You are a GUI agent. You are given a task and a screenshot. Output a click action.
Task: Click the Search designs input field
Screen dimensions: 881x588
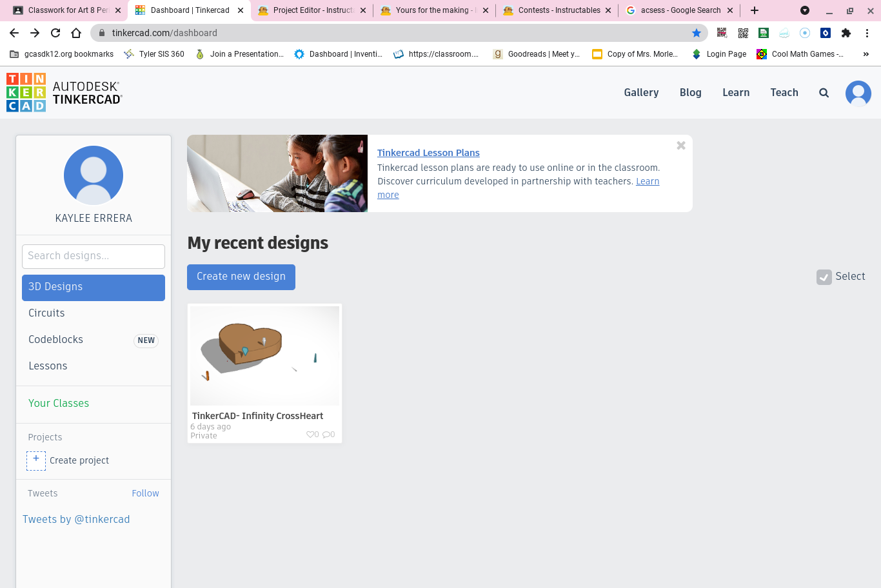(x=94, y=257)
